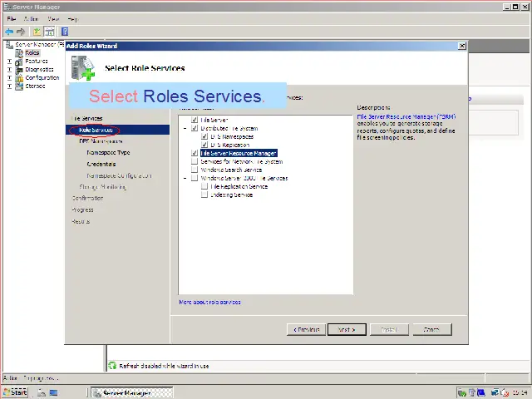Click the Storage node icon
The width and height of the screenshot is (532, 399).
coord(20,86)
